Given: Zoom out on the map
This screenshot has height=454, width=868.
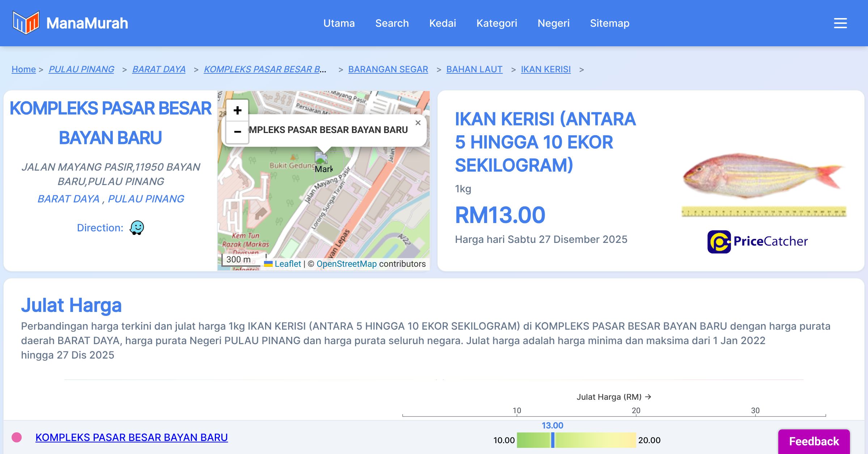Looking at the screenshot, I should pos(237,132).
